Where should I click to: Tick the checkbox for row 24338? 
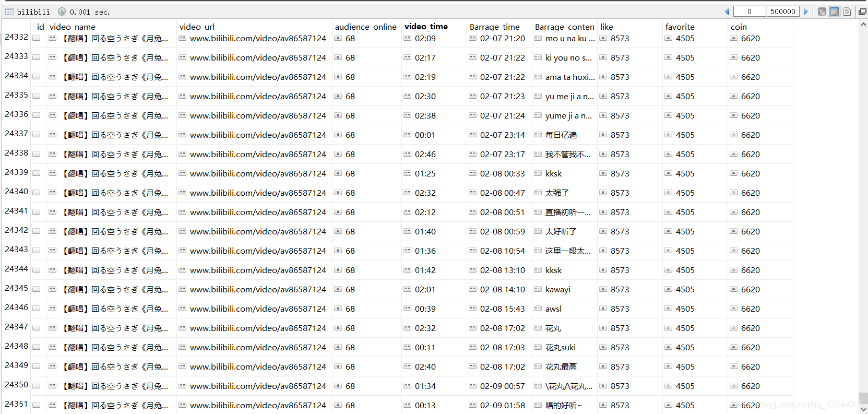[x=37, y=154]
